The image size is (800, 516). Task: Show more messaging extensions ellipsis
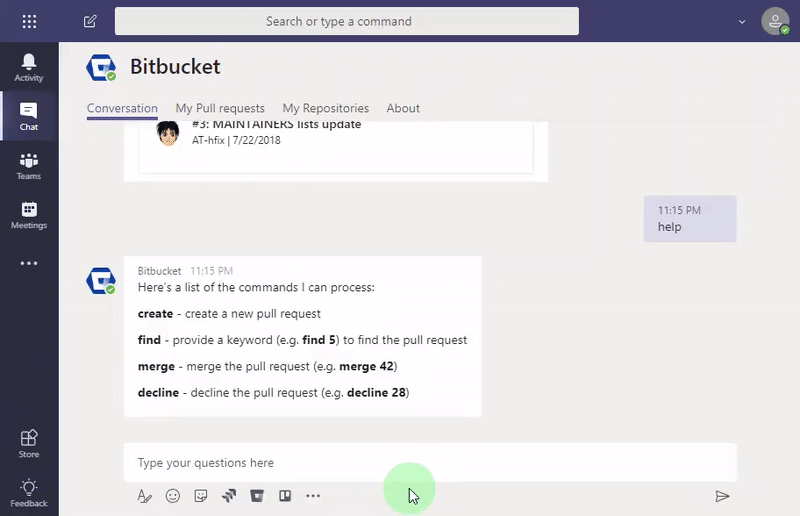click(313, 496)
